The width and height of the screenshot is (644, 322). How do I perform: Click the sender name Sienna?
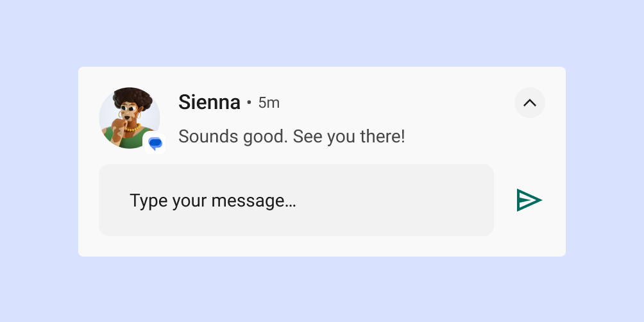pos(209,102)
